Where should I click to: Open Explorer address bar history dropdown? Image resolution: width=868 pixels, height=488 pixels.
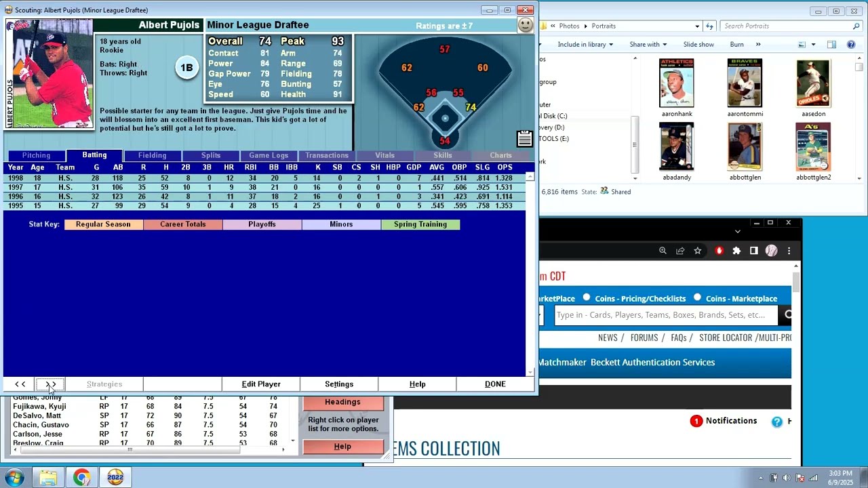697,26
